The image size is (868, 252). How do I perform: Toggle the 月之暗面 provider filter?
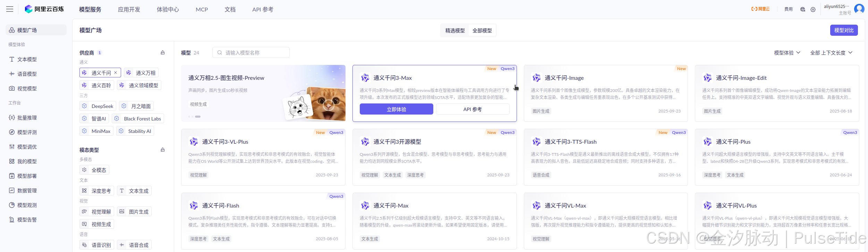coord(136,106)
